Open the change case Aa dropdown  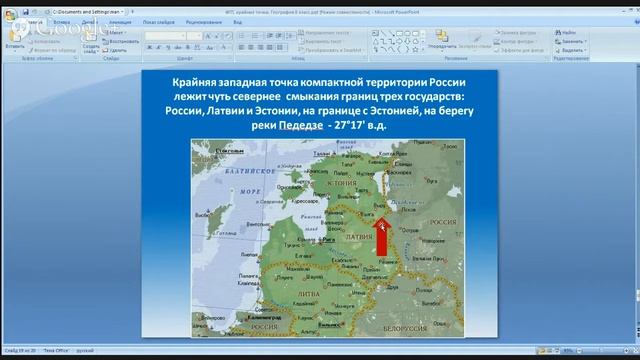210,48
